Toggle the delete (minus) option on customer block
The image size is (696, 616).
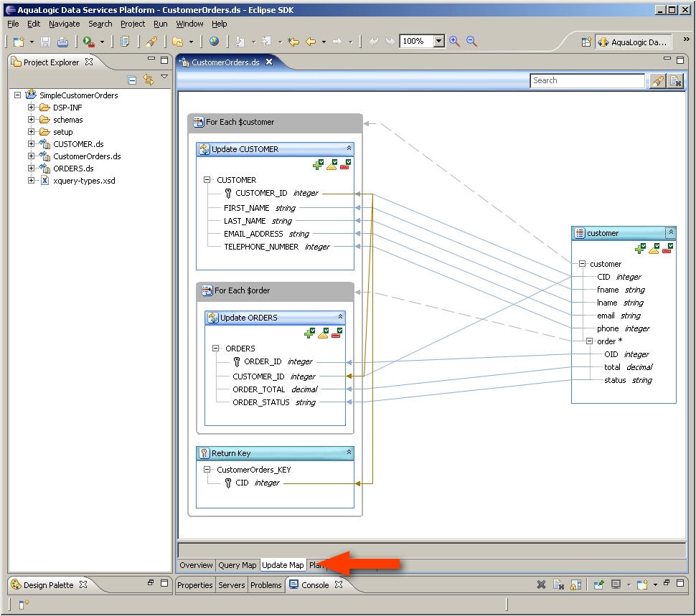pos(667,249)
